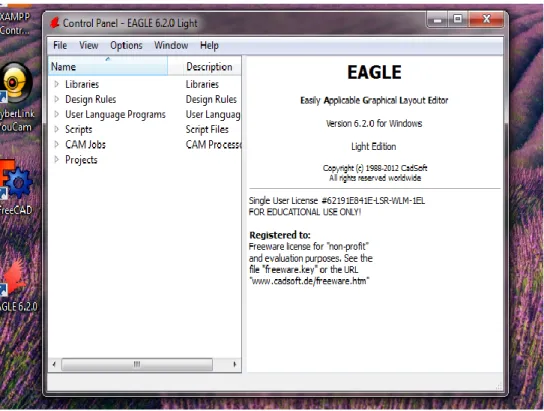Click the Copyright 1988-2012 CadSoft line

pyautogui.click(x=375, y=168)
